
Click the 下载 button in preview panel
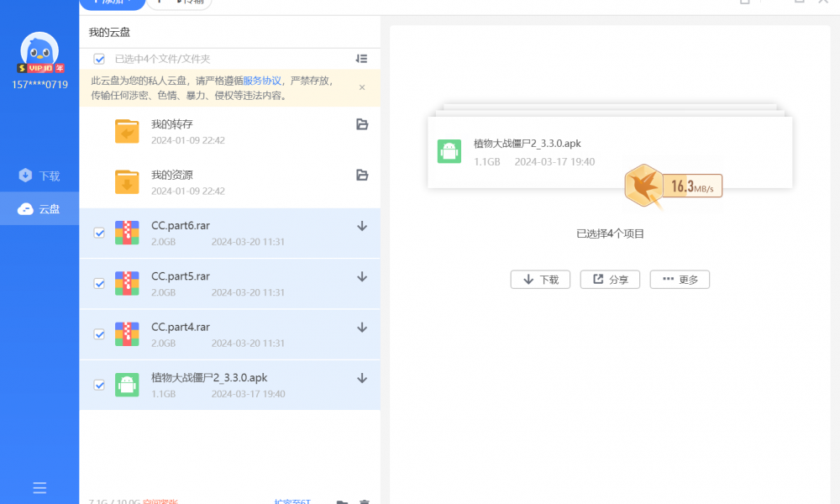point(540,280)
